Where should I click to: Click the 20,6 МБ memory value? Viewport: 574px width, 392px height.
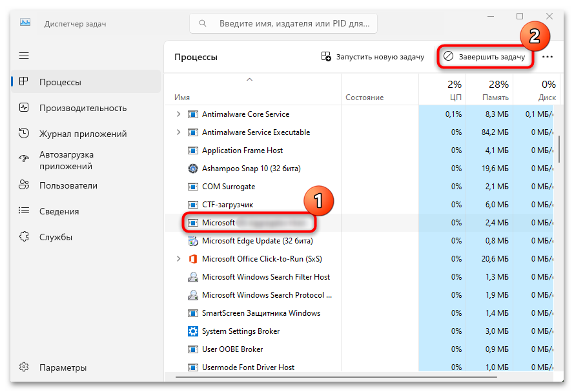[495, 259]
